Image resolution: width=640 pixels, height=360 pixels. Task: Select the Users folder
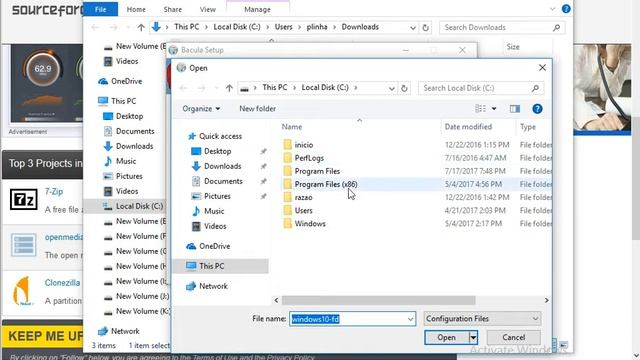click(x=303, y=210)
